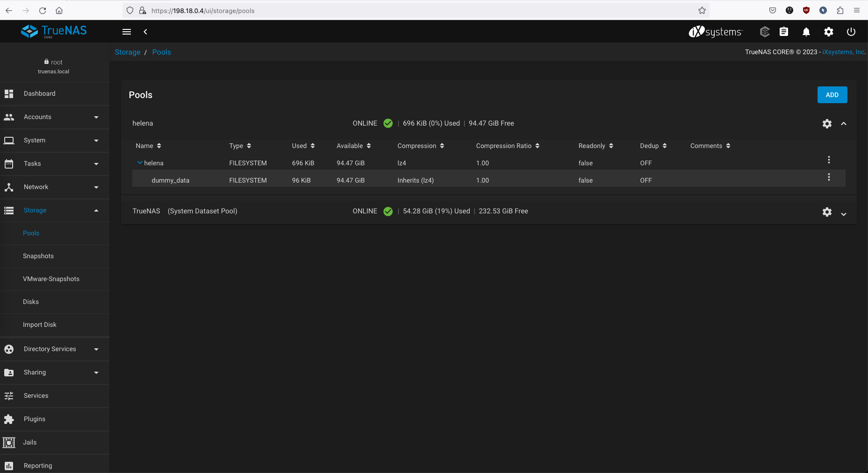Viewport: 868px width, 473px height.
Task: Toggle the hamburger sidebar menu icon
Action: [x=127, y=32]
